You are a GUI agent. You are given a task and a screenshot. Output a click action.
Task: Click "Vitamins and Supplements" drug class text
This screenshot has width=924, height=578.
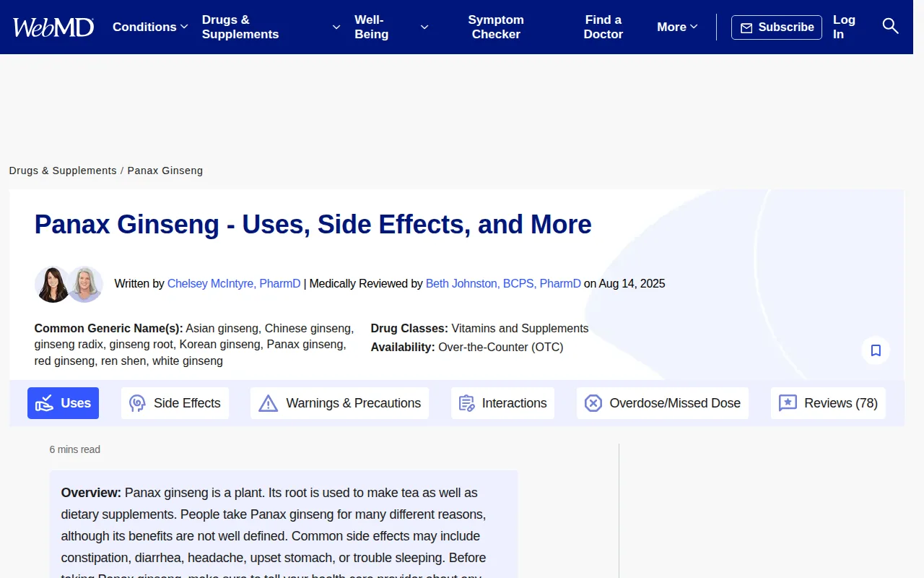point(520,329)
